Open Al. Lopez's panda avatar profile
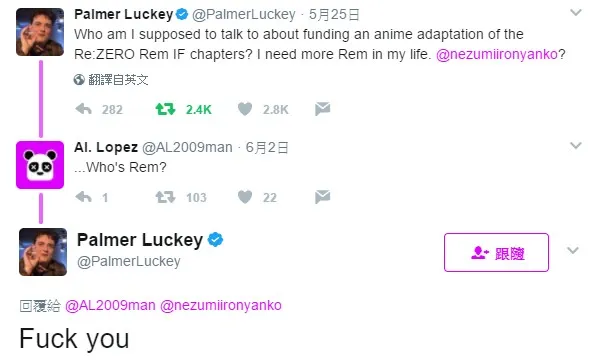593x363 pixels. click(40, 165)
